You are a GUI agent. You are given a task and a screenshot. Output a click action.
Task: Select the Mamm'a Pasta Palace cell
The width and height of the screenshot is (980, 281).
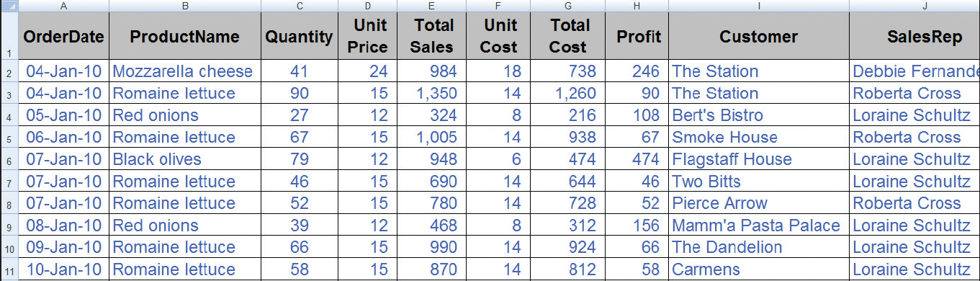[759, 226]
